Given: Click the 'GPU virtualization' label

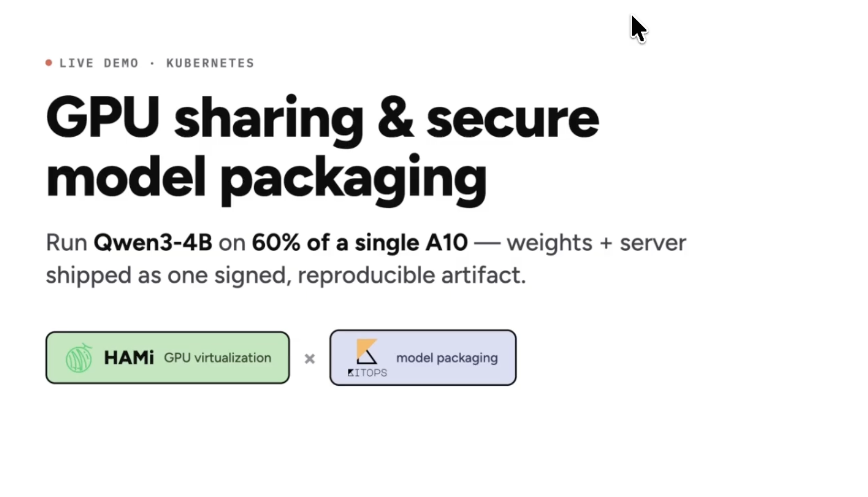Looking at the screenshot, I should click(x=218, y=358).
